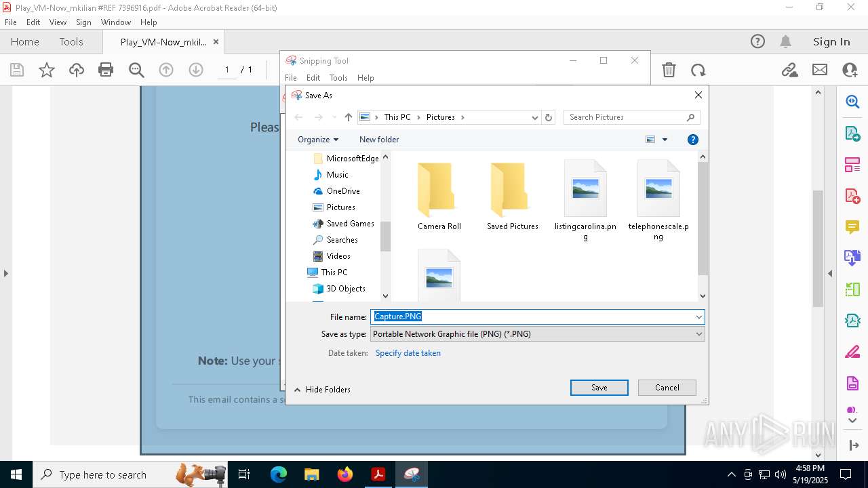Open the Export PDF tool in right pane
Image resolution: width=868 pixels, height=488 pixels.
point(852,133)
